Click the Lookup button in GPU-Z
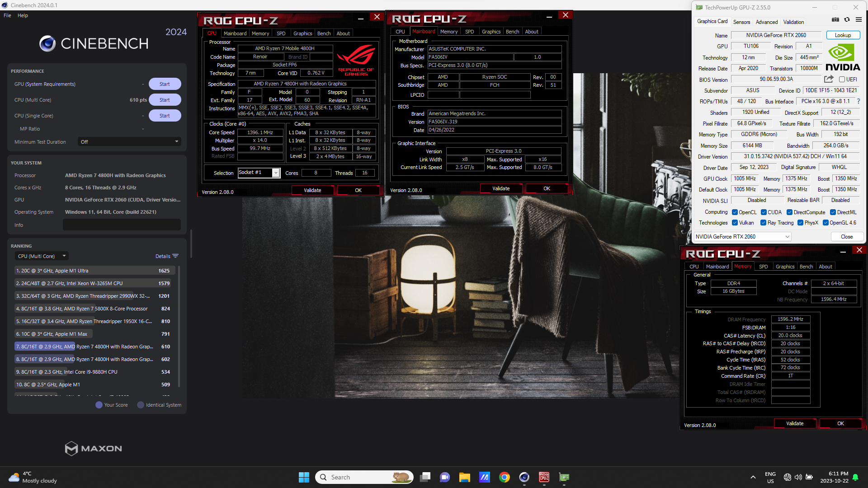The image size is (868, 488). click(x=843, y=35)
